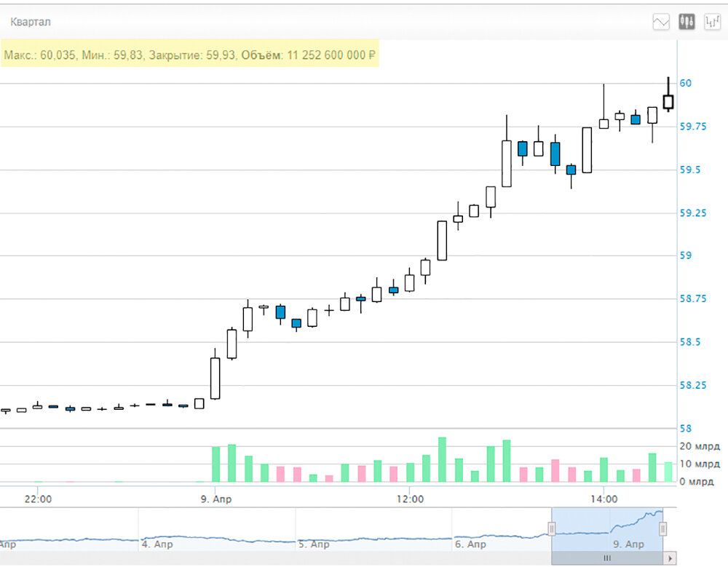The height and width of the screenshot is (567, 728).
Task: Click the '20 млрд' volume axis label
Action: (700, 446)
